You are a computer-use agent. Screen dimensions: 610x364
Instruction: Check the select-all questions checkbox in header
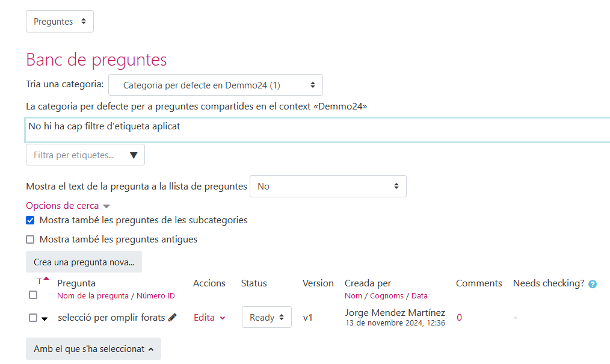pyautogui.click(x=33, y=295)
